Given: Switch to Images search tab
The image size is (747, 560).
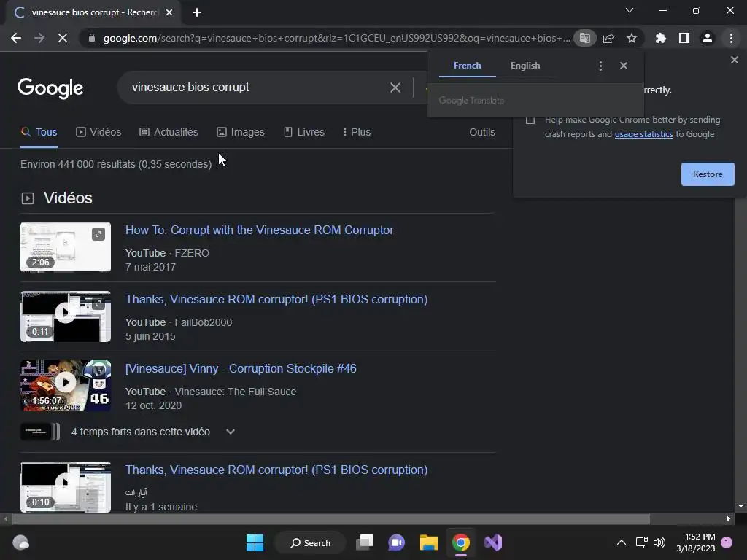Looking at the screenshot, I should coord(241,133).
